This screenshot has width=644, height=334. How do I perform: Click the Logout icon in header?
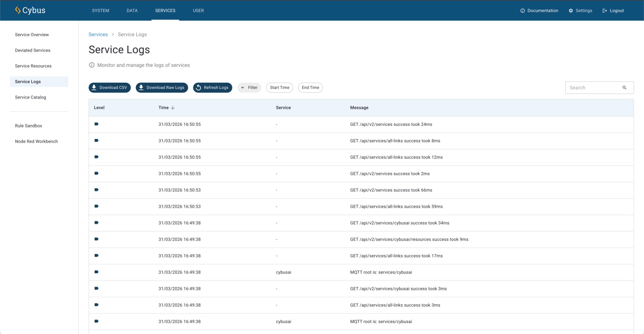coord(604,11)
